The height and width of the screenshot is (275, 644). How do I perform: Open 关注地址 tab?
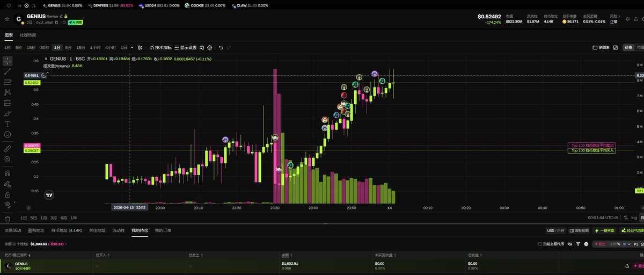coord(97,230)
